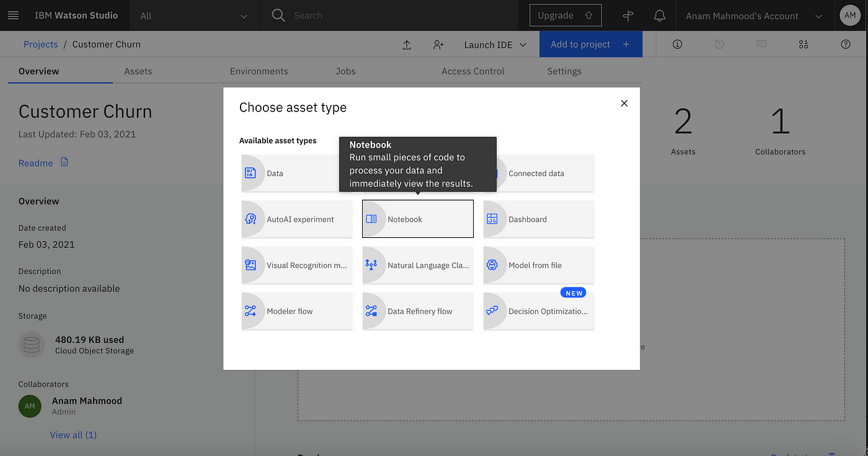
Task: Open the version history icon
Action: click(719, 45)
